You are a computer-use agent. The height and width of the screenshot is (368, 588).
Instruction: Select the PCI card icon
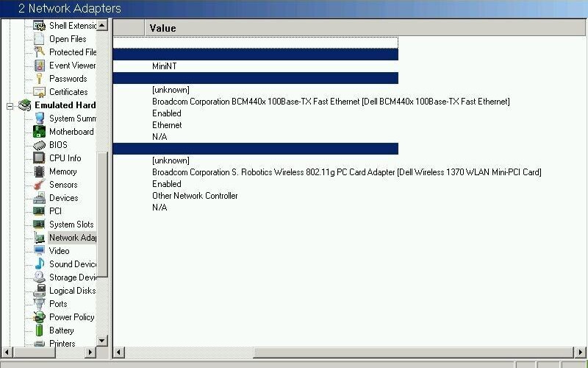39,211
